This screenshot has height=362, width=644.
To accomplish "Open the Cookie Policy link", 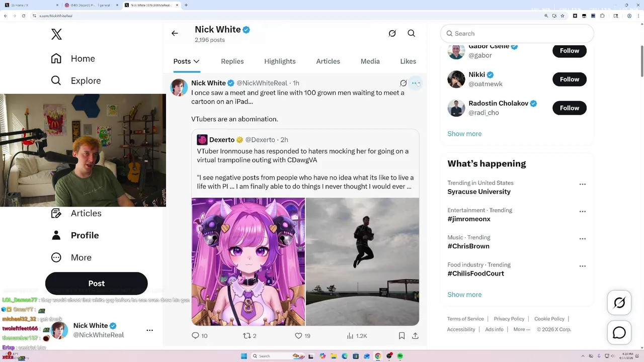I will click(549, 319).
